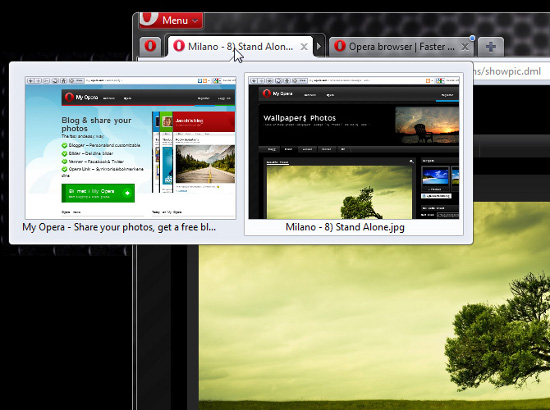Close the Opera browser | Faster tab
The image size is (550, 410).
click(464, 47)
